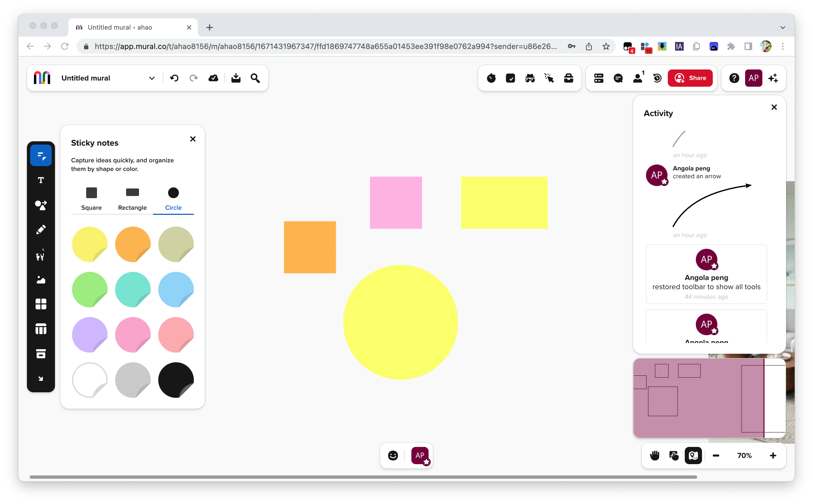The width and height of the screenshot is (813, 504).
Task: Open the Images tool in sidebar
Action: (41, 279)
